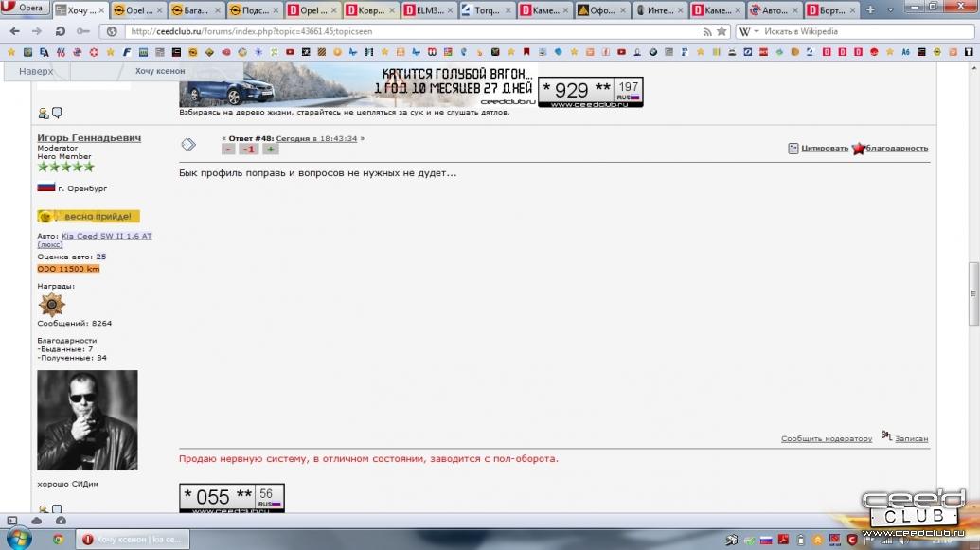The image size is (980, 550).
Task: Close the Torq... tab
Action: click(x=508, y=10)
